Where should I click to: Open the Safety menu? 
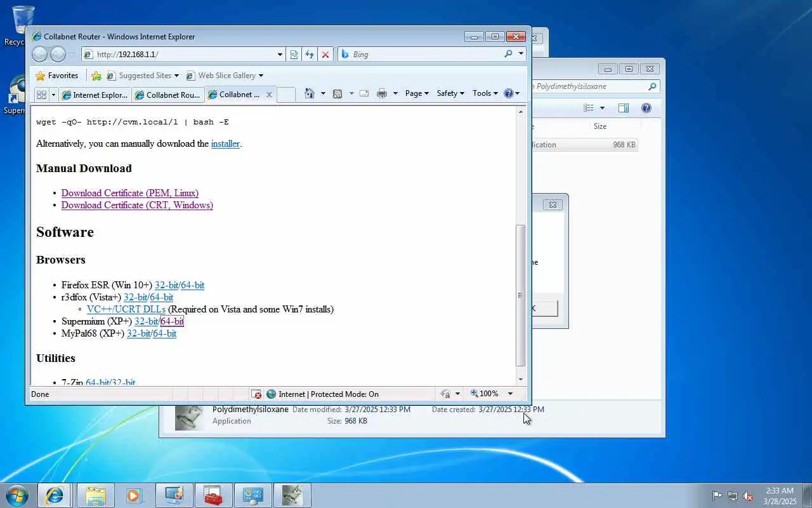pyautogui.click(x=450, y=93)
